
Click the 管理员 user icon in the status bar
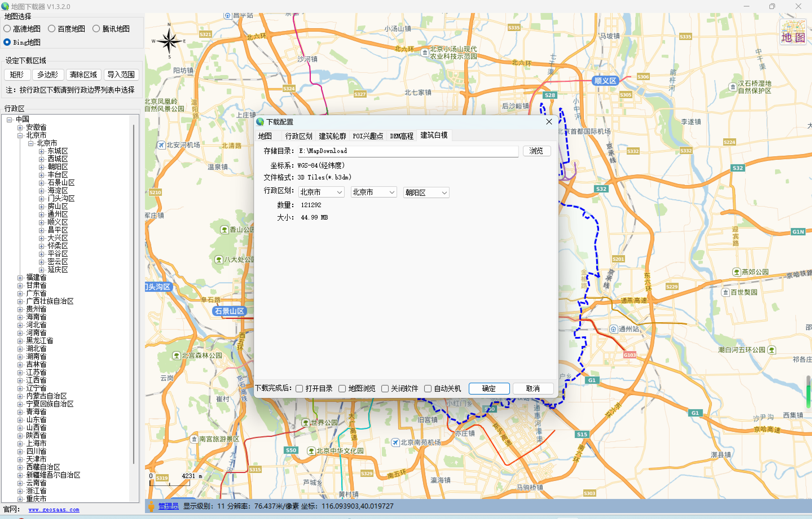pyautogui.click(x=152, y=506)
